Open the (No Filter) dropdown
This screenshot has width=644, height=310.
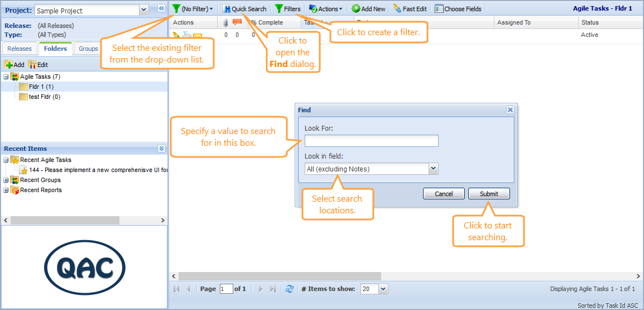(x=193, y=8)
